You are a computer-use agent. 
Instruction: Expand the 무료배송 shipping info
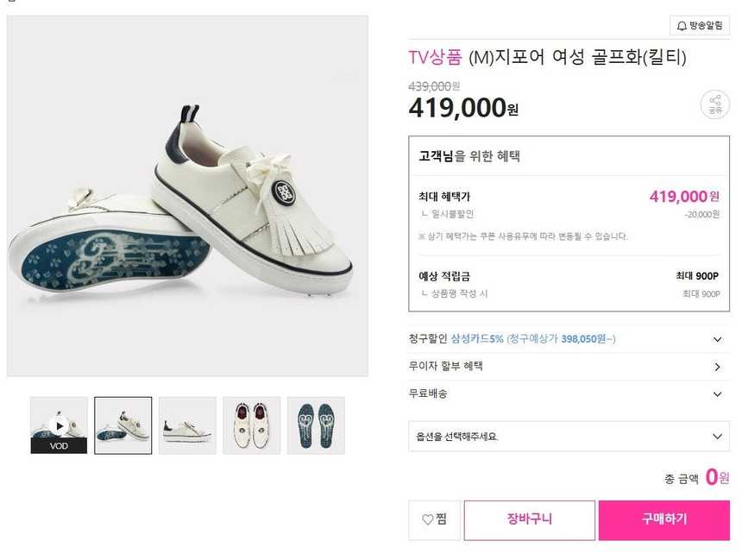pos(717,394)
